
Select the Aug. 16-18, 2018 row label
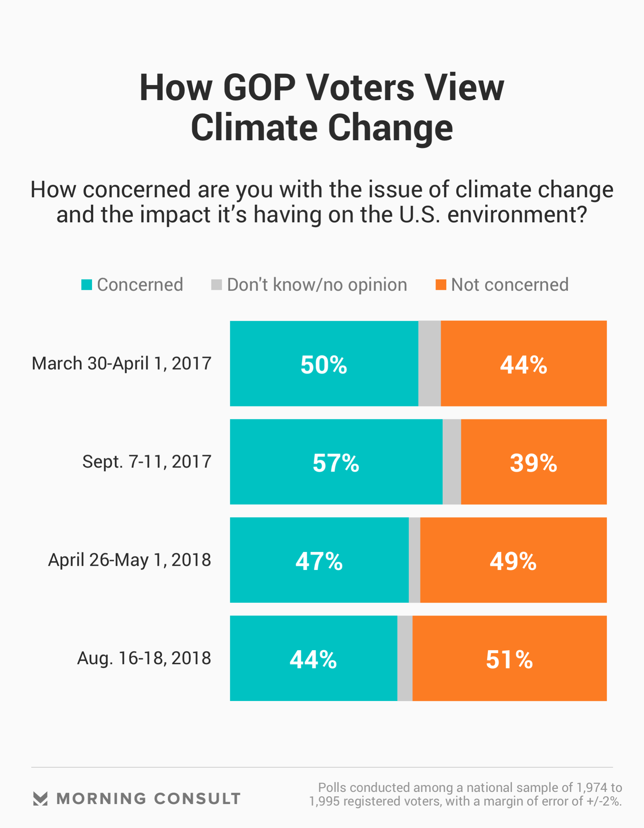144,658
